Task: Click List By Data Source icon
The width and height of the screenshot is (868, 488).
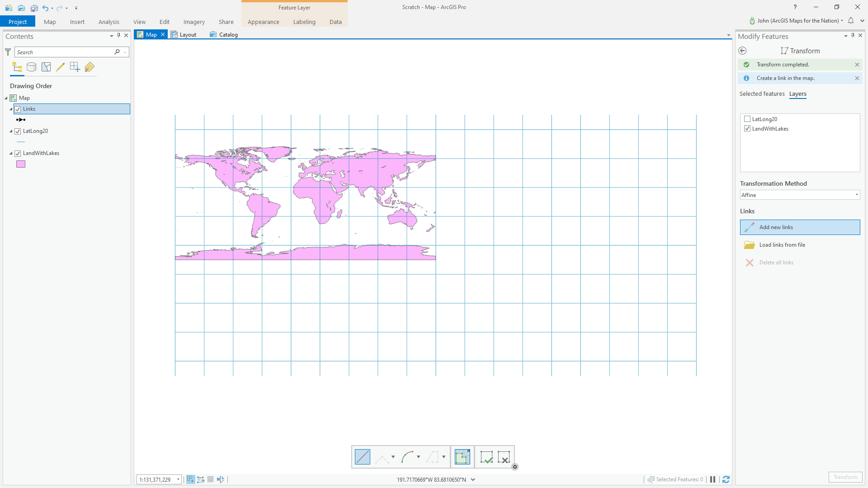Action: [x=31, y=67]
